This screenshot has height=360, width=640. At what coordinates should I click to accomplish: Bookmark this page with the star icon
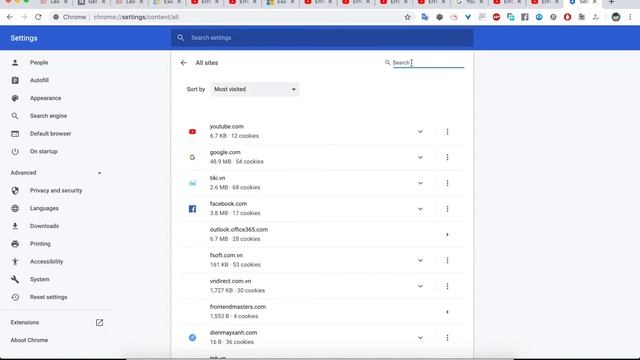point(407,17)
